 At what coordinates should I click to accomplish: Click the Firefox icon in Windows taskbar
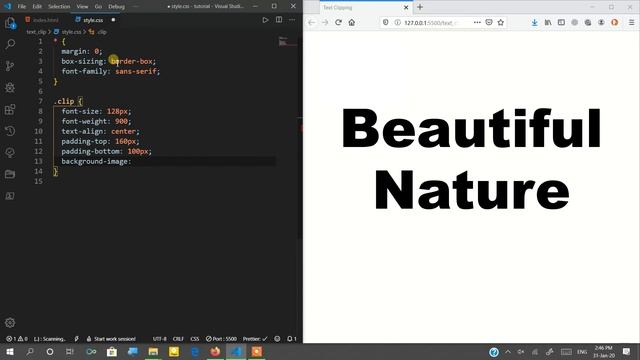(215, 351)
